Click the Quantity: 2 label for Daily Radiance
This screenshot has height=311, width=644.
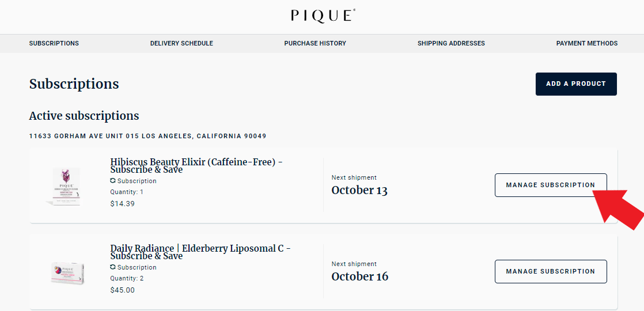[127, 279]
